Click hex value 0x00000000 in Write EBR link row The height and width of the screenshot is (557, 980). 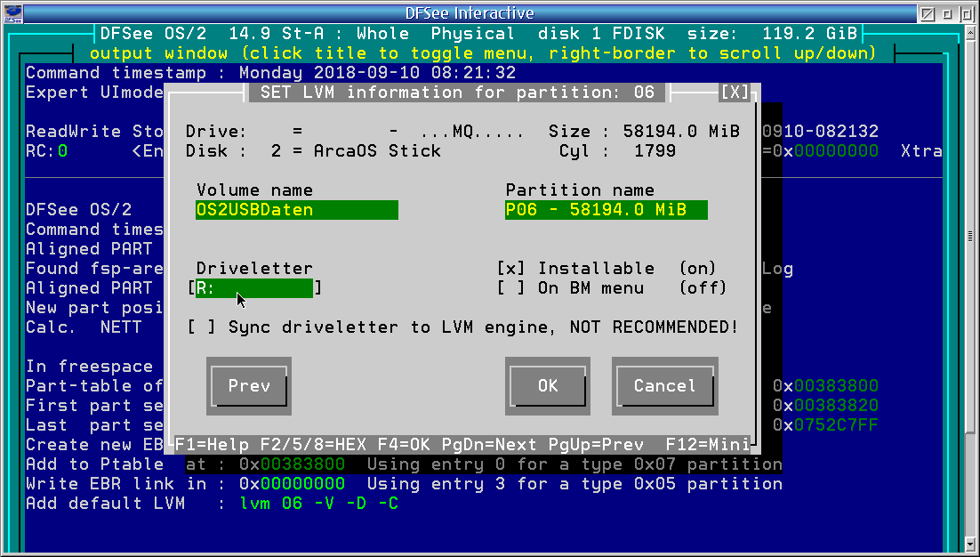pos(292,483)
